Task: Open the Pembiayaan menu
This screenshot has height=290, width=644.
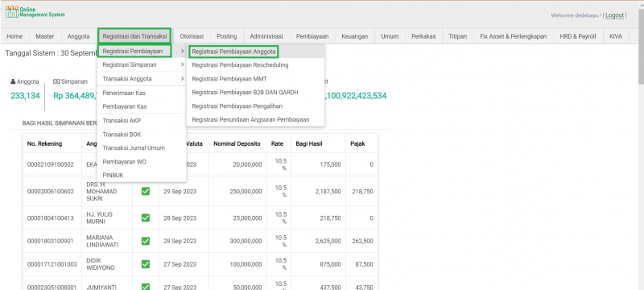Action: tap(312, 36)
